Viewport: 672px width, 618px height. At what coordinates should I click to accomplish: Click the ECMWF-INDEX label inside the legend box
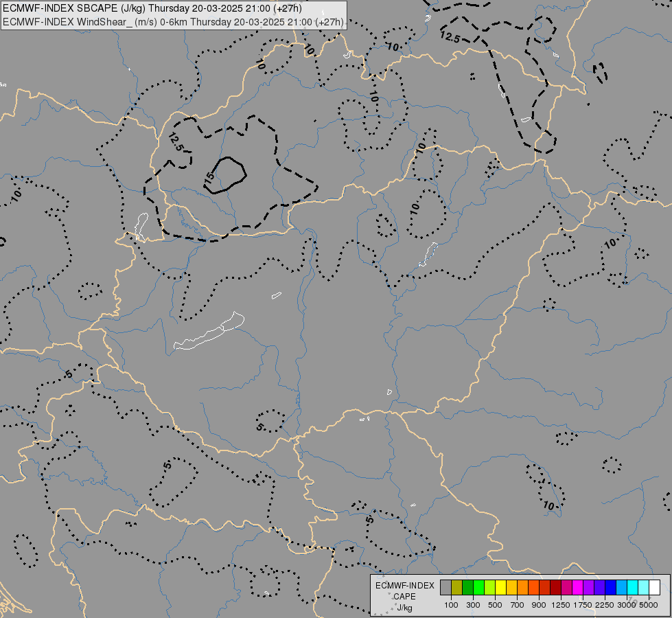coord(405,586)
